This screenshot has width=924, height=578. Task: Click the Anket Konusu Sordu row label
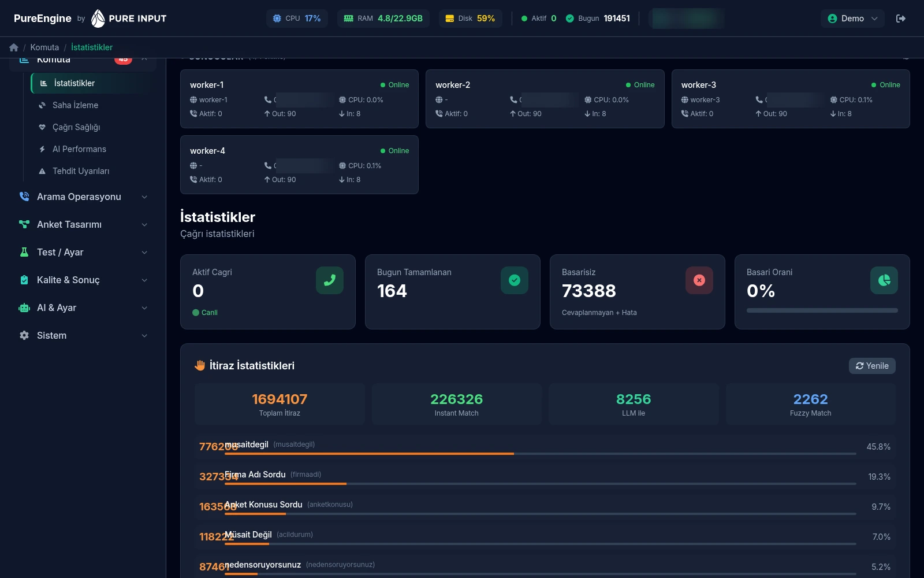(263, 505)
